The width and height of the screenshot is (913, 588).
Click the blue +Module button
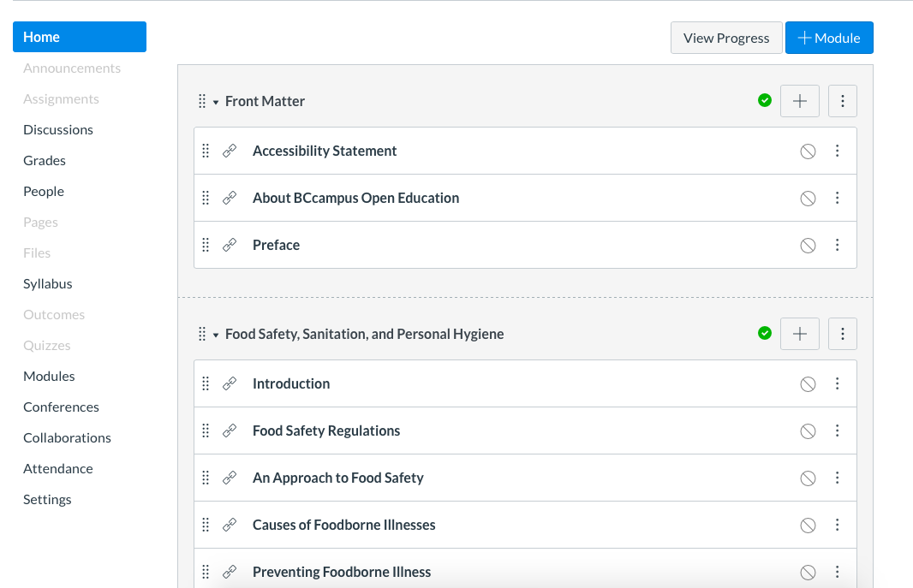pos(829,38)
